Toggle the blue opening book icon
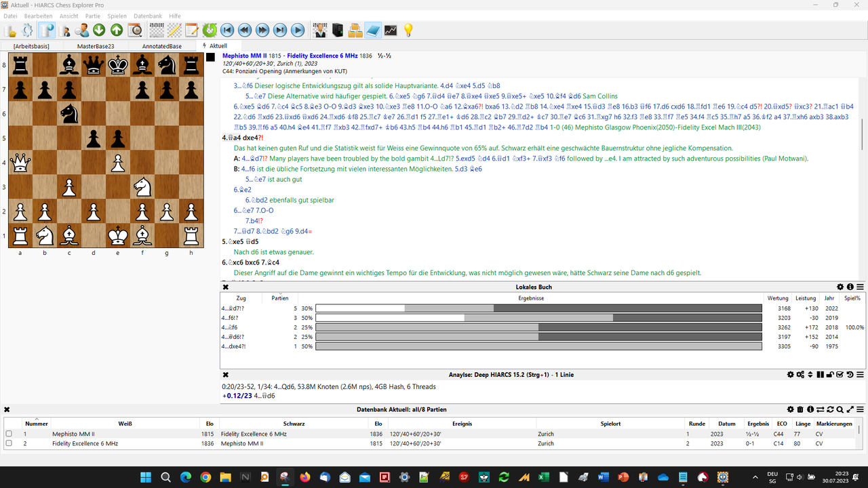Screen dimensions: 868x488 point(373,30)
